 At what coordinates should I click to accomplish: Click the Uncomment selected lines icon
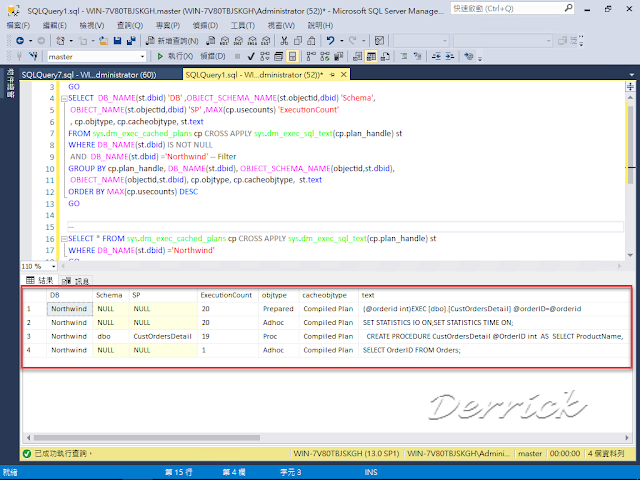pos(418,56)
